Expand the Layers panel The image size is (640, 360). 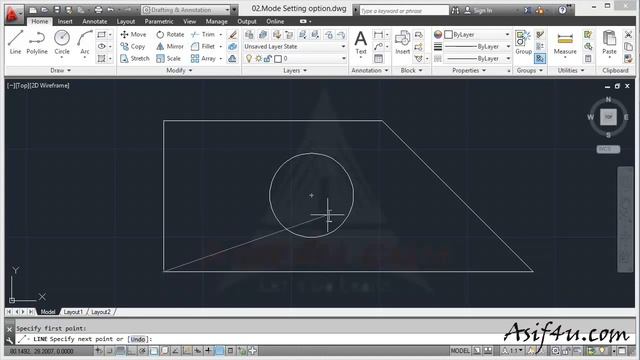(x=295, y=71)
